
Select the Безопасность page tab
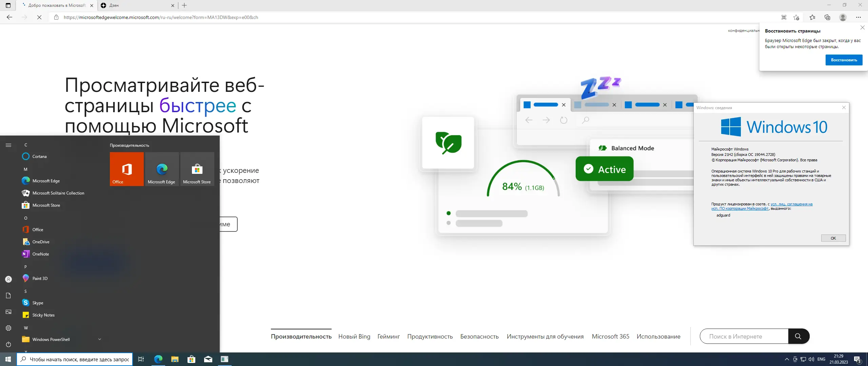(x=479, y=337)
